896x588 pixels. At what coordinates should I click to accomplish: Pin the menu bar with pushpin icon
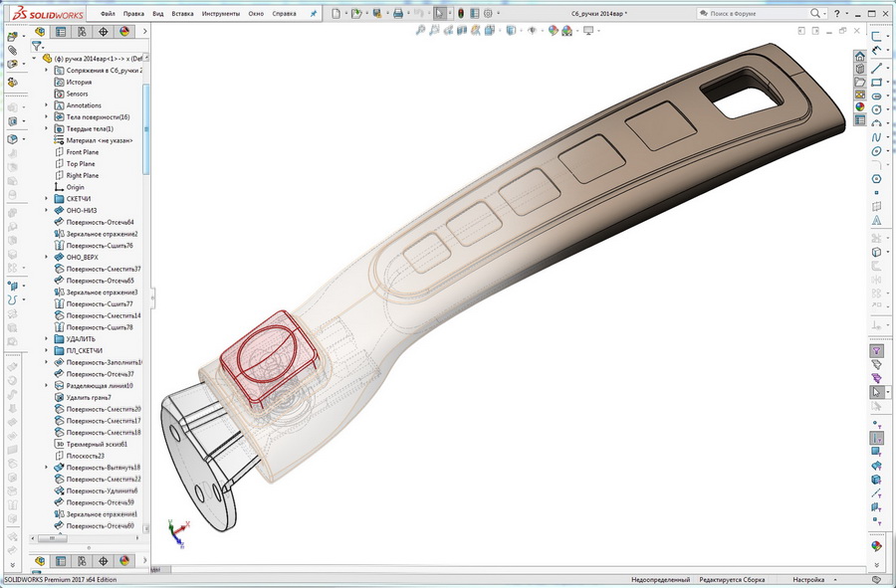(x=314, y=14)
